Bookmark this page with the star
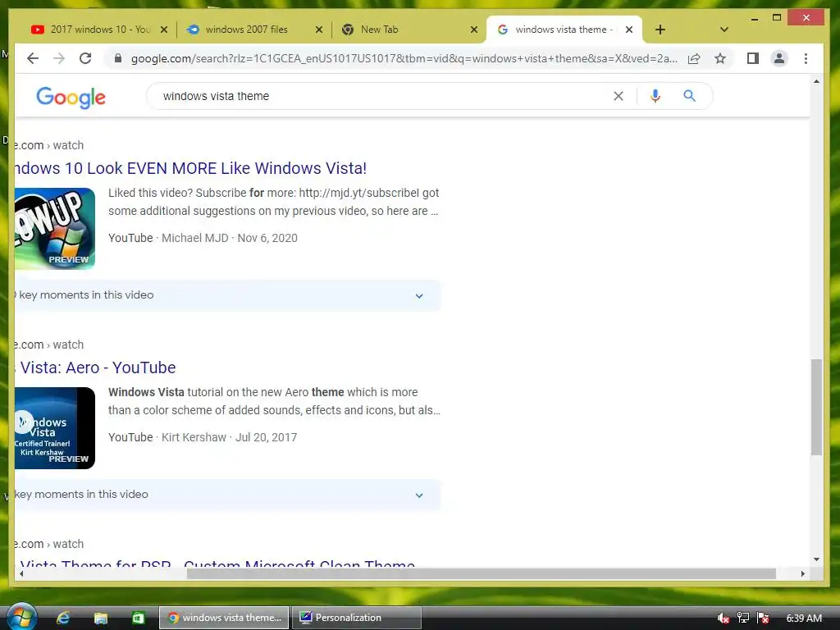The width and height of the screenshot is (840, 630). 720,58
